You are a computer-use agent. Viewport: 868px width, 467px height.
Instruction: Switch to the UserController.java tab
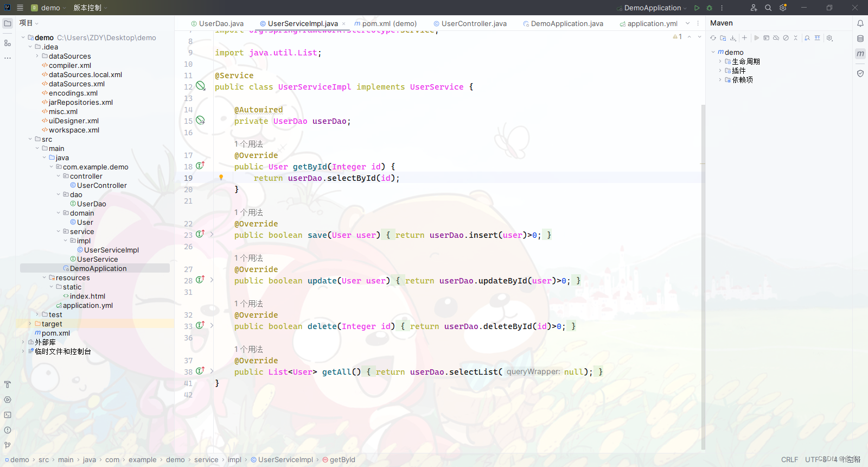470,23
